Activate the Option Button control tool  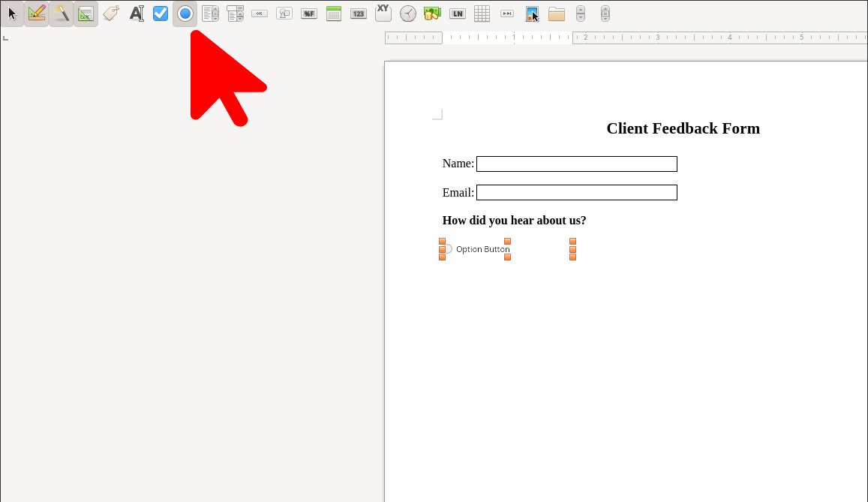[185, 14]
